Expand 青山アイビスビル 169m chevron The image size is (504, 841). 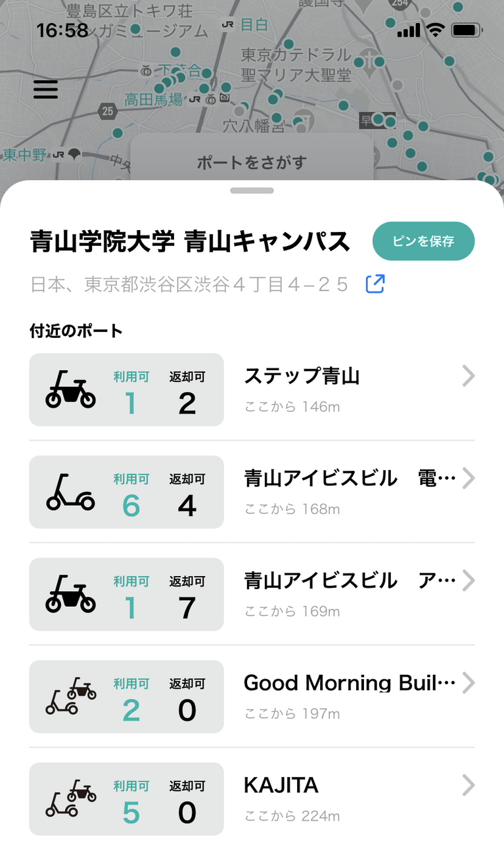point(468,581)
